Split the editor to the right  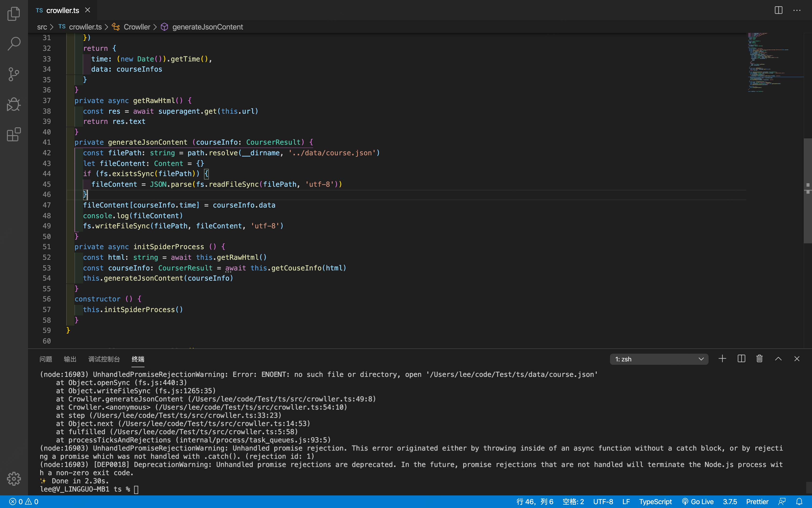(x=778, y=10)
